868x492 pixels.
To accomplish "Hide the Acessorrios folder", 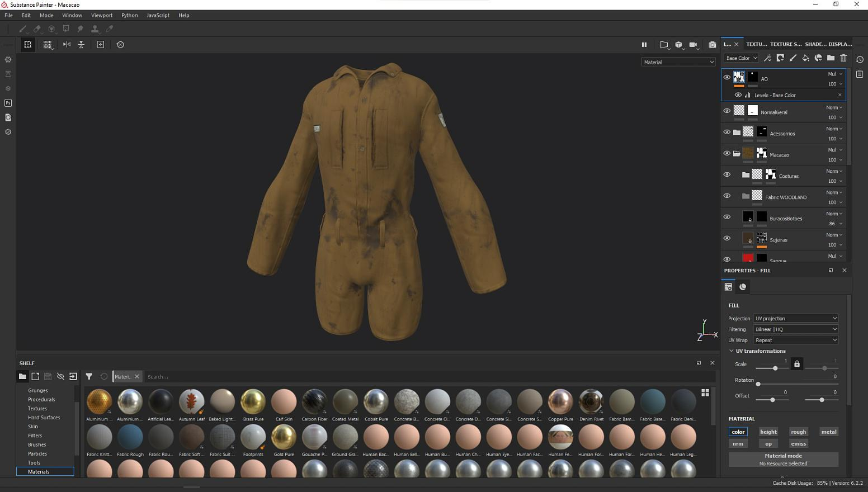I will point(727,133).
